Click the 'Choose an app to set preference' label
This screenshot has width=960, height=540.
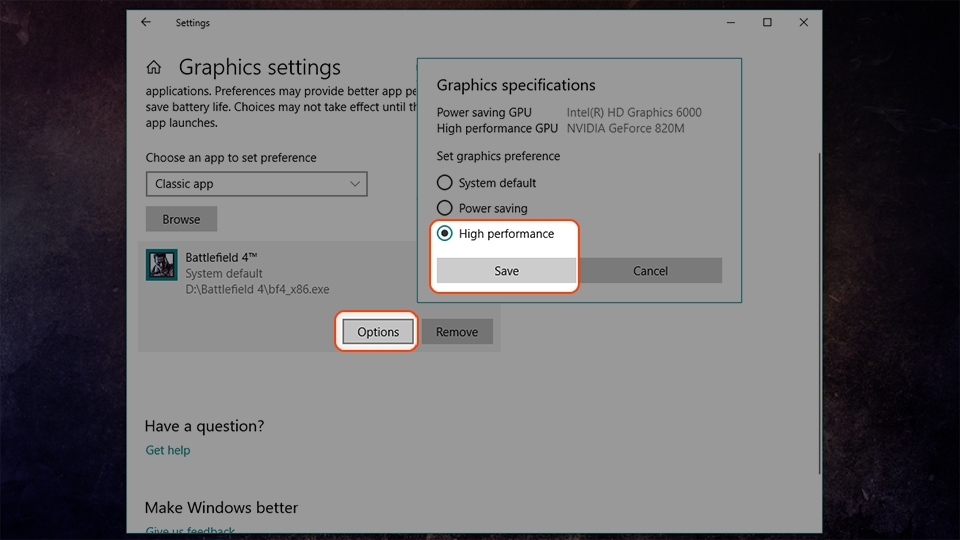click(231, 157)
